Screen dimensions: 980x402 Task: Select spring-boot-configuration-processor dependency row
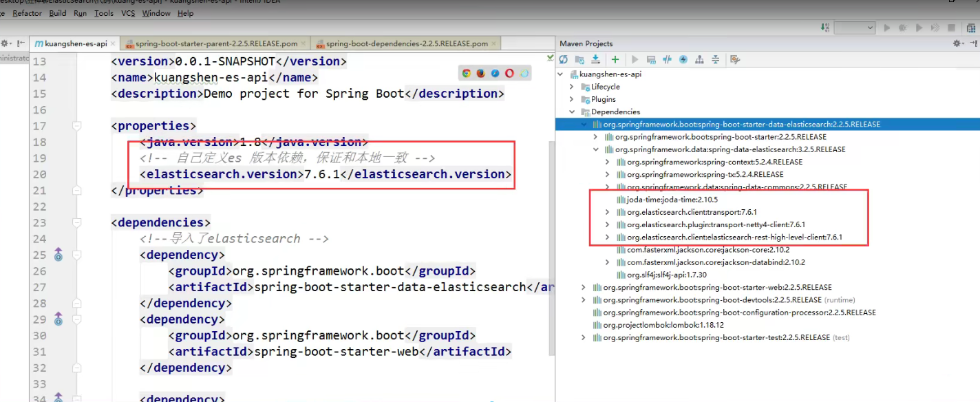[740, 313]
